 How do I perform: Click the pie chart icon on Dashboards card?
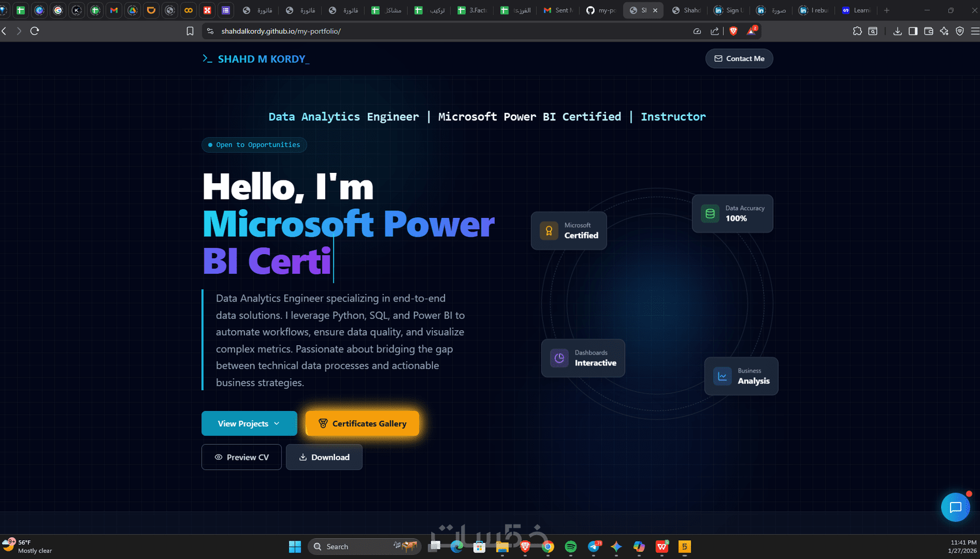559,358
